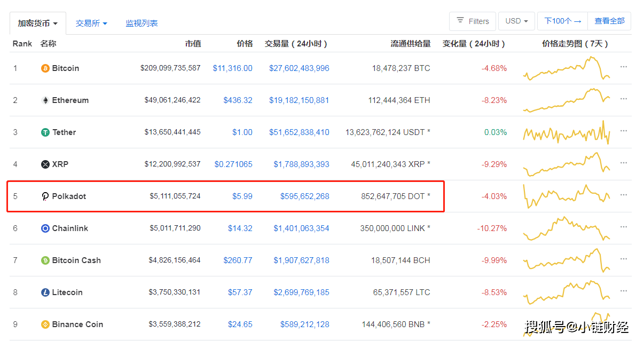Click XRP price $0.271065
This screenshot has height=341, width=644.
[233, 164]
